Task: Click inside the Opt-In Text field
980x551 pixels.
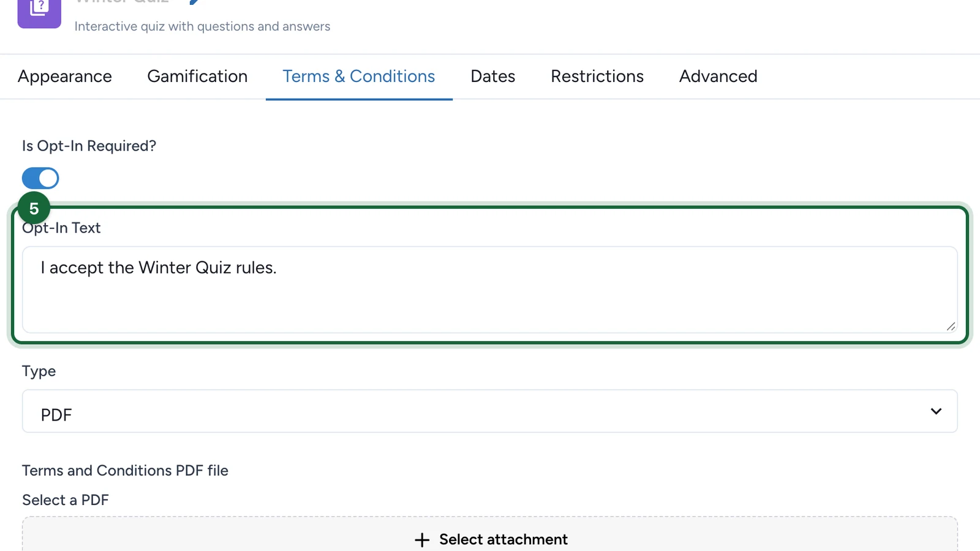Action: tap(489, 290)
